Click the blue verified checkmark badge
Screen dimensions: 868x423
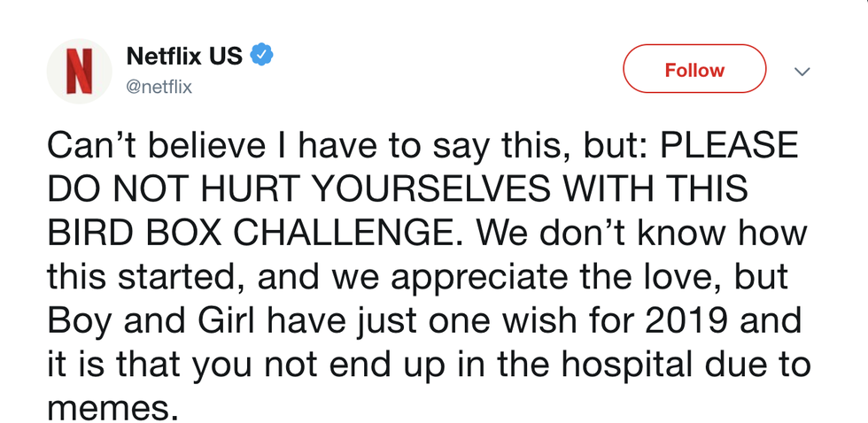tap(261, 55)
